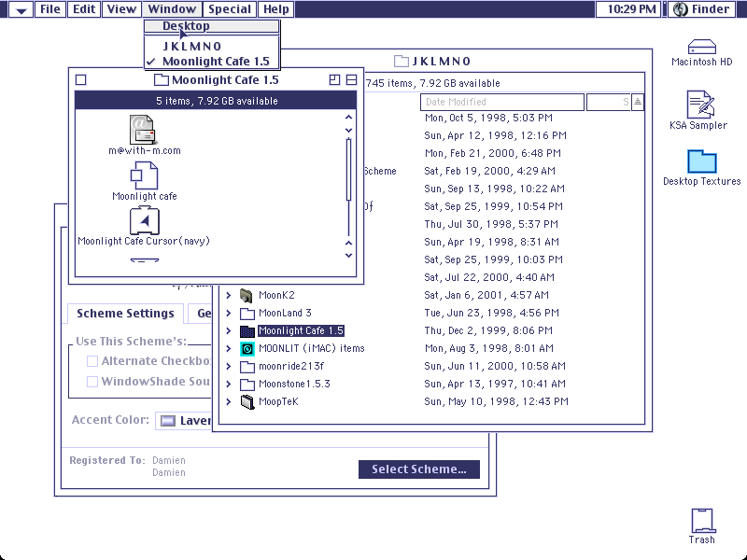
Task: Toggle the Alternate Checkbox option
Action: tap(92, 361)
